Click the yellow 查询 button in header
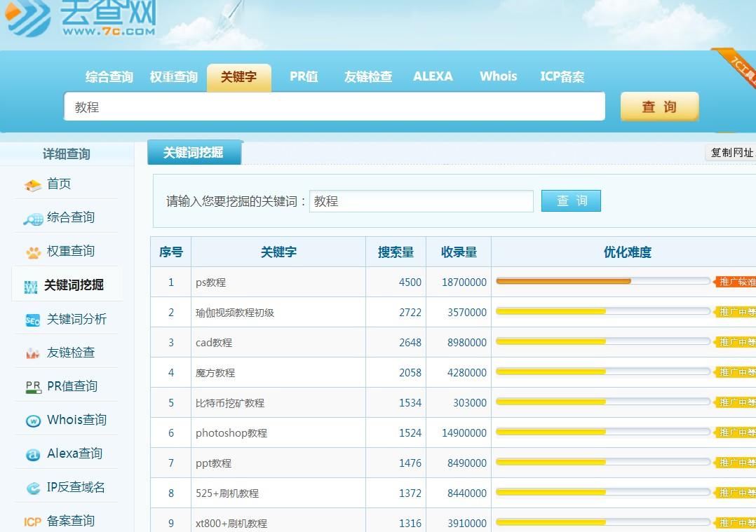The width and height of the screenshot is (756, 532). coord(659,107)
